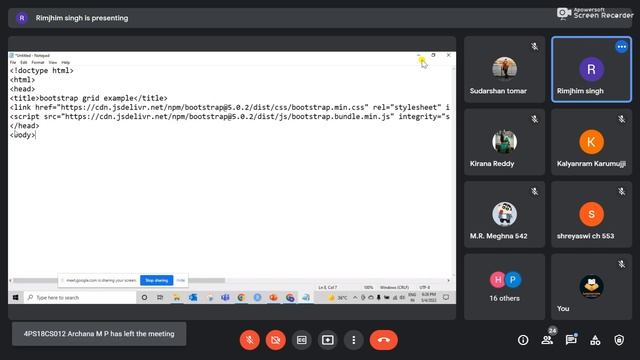The height and width of the screenshot is (360, 640).
Task: Open the Format menu in Notepad
Action: tap(38, 62)
